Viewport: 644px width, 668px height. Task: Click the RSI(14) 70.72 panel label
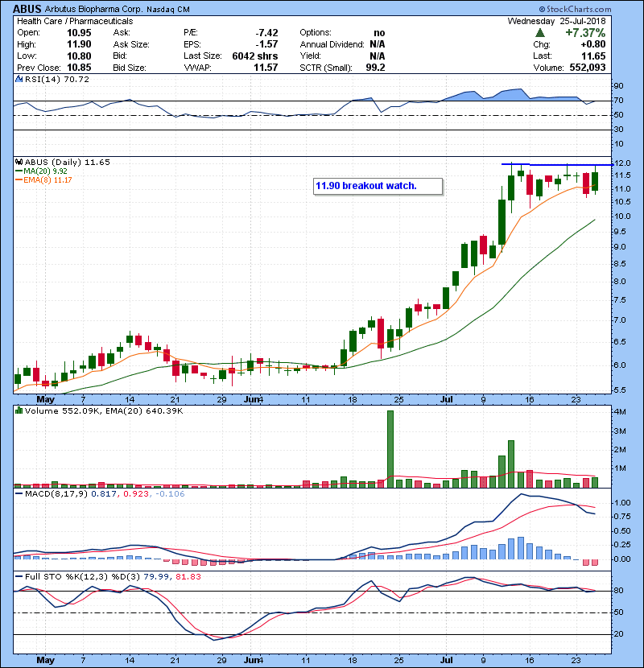[x=56, y=79]
